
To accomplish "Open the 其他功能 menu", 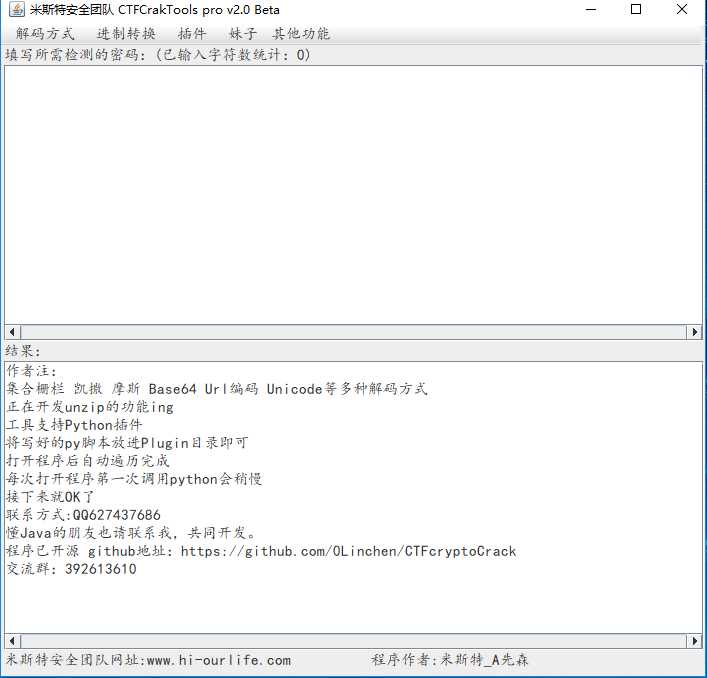I will [x=301, y=33].
